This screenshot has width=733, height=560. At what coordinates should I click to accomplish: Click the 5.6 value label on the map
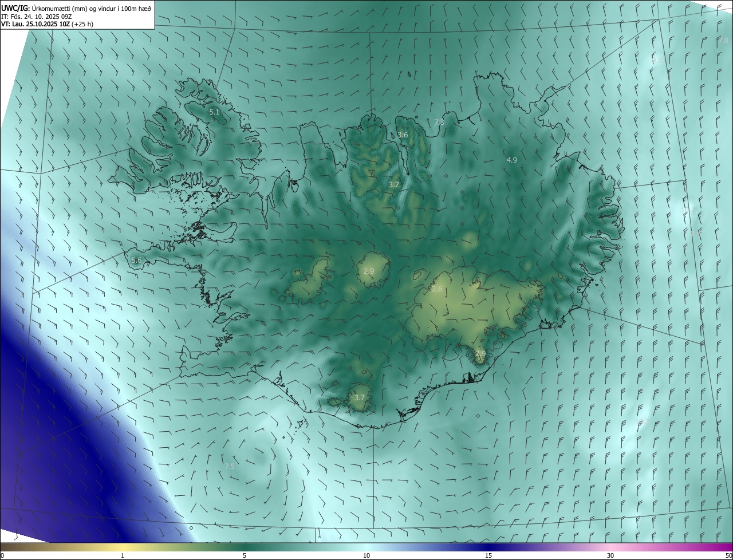136,261
